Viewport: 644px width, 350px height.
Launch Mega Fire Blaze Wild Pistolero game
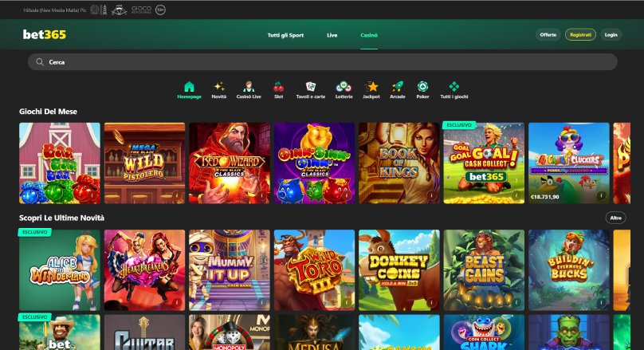(x=144, y=163)
